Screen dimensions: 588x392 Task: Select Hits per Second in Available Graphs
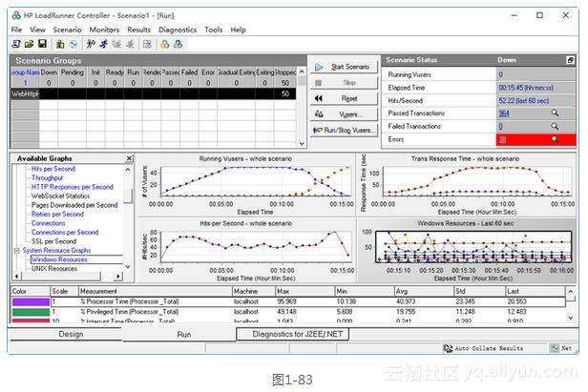tap(53, 169)
